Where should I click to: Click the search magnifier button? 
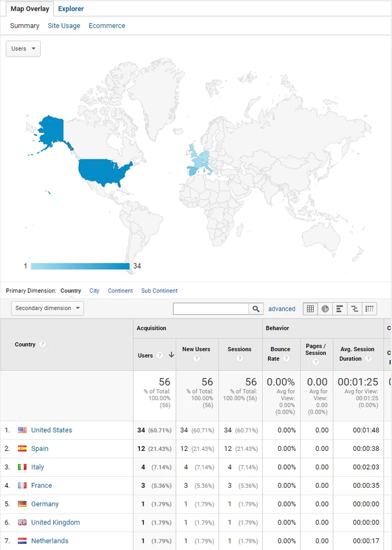click(x=256, y=309)
